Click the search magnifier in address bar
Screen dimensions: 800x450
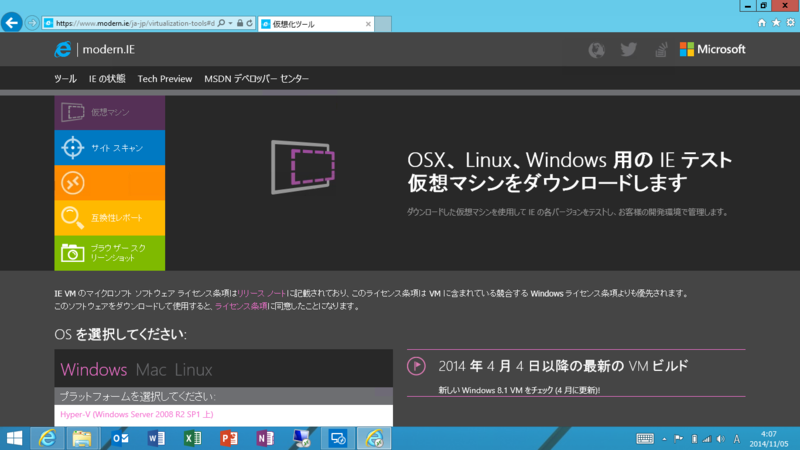221,23
